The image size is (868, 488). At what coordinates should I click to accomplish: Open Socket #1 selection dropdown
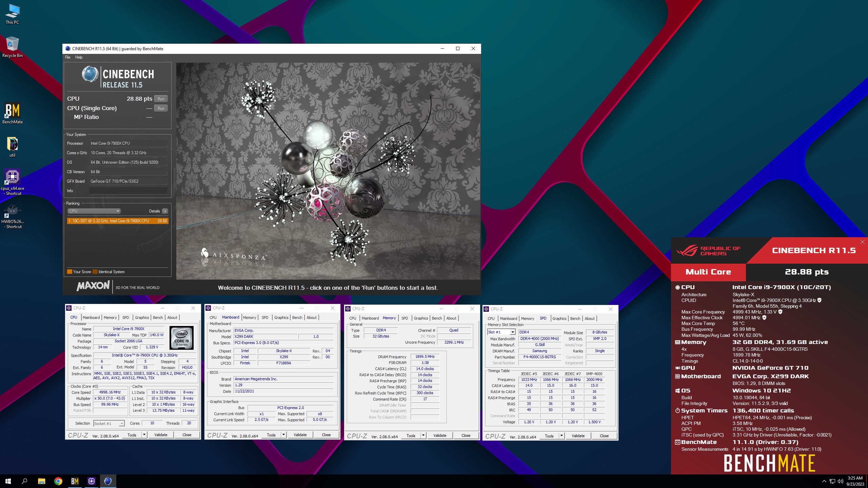point(109,424)
